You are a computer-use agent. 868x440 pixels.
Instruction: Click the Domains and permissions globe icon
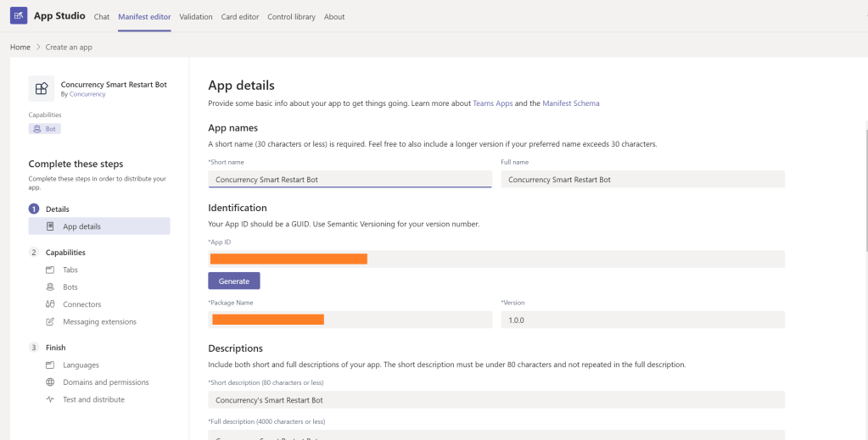point(50,382)
